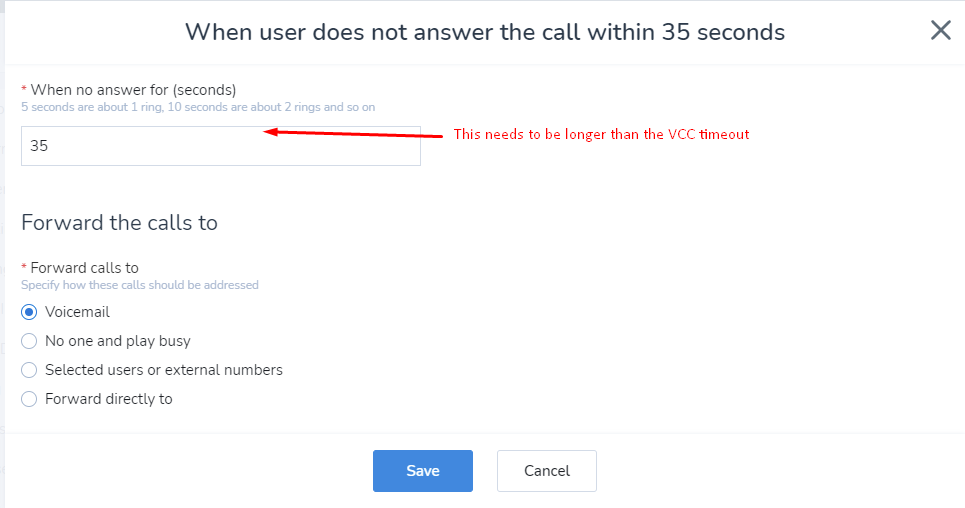965x508 pixels.
Task: Click the 'When no answer for (seconds)' label
Action: click(133, 90)
